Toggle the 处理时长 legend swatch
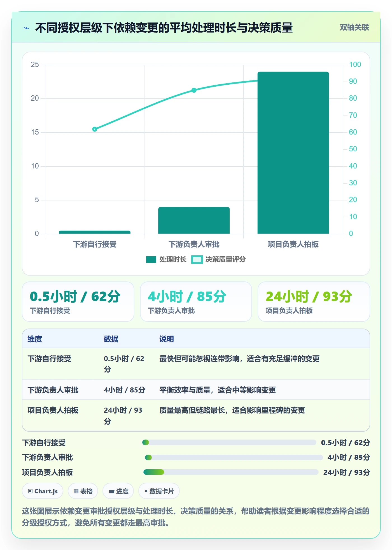Viewport: 392px width, 550px height. [x=151, y=260]
